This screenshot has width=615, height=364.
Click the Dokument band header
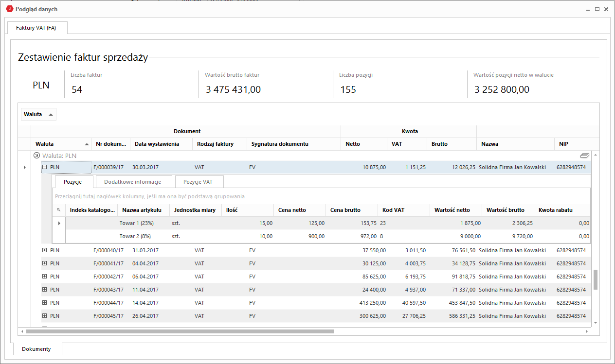coord(186,131)
